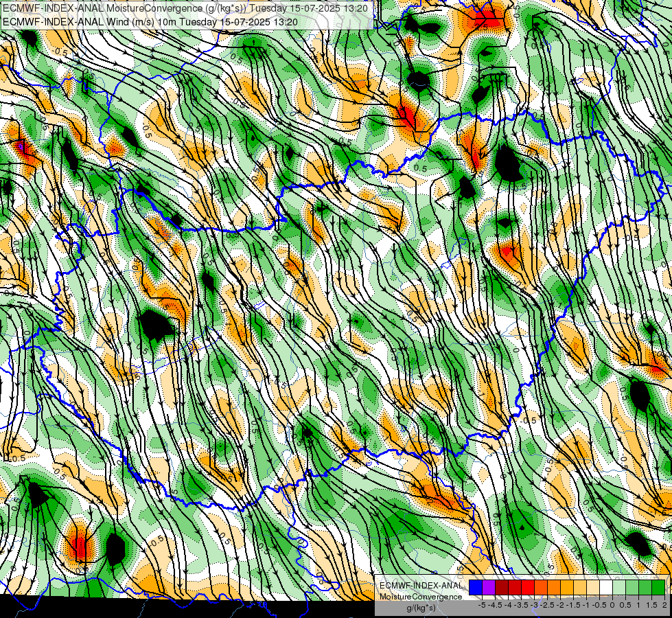Click the lightest green legend swatch
Screen dimensions: 672x618
619,588
